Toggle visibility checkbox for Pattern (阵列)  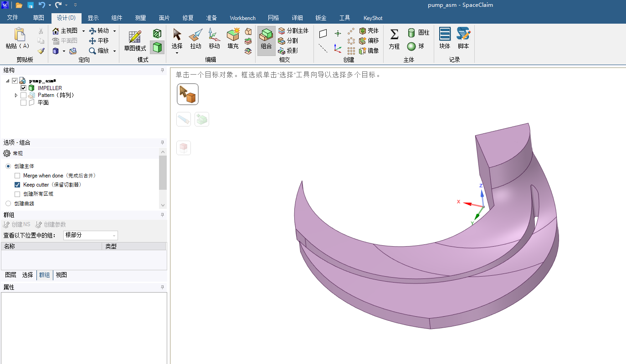pyautogui.click(x=23, y=96)
